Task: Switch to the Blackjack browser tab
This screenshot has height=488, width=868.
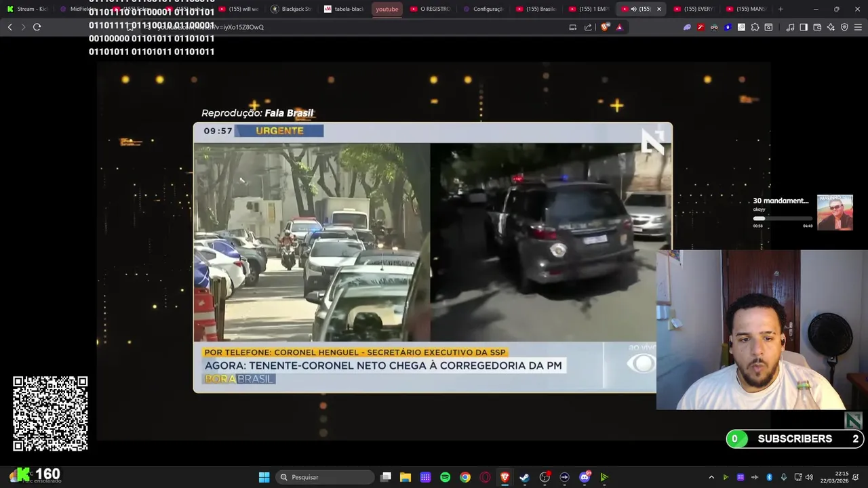Action: 291,9
